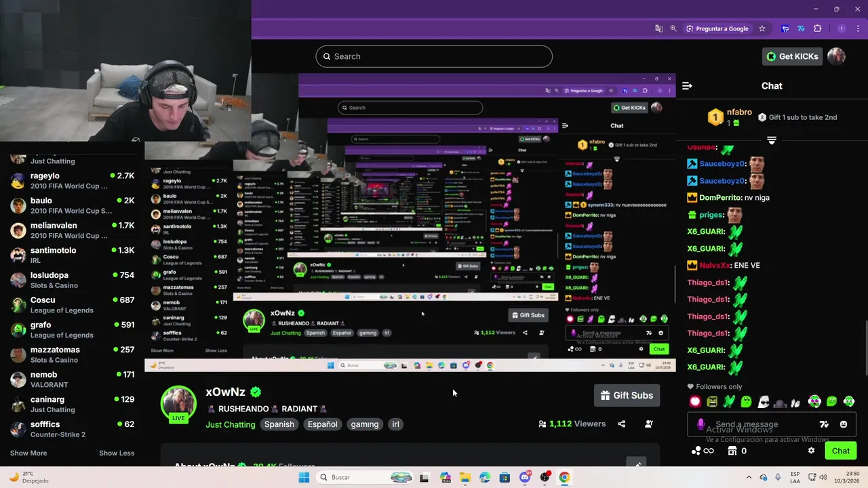Select the irl tag
The width and height of the screenshot is (868, 488).
click(395, 424)
